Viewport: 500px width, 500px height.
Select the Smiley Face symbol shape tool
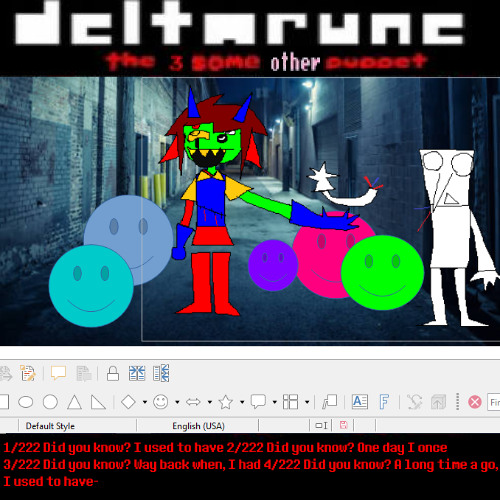pyautogui.click(x=160, y=402)
